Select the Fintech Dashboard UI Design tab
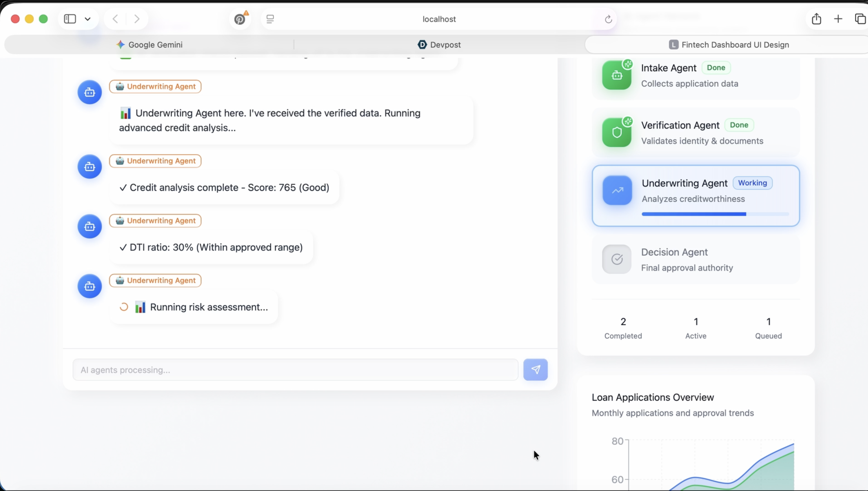The width and height of the screenshot is (868, 491). (x=728, y=45)
